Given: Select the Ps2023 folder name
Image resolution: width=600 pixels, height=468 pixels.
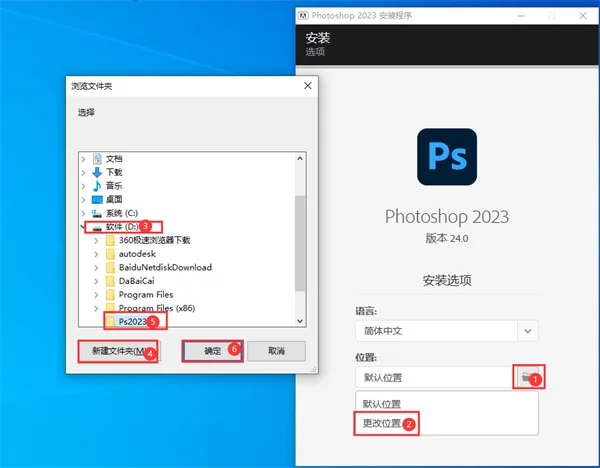Looking at the screenshot, I should (x=132, y=321).
